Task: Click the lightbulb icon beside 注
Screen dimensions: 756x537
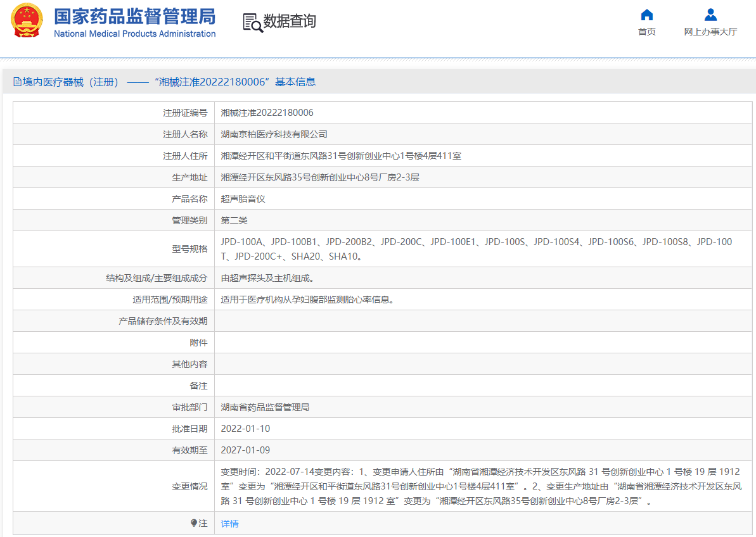Action: tap(194, 523)
